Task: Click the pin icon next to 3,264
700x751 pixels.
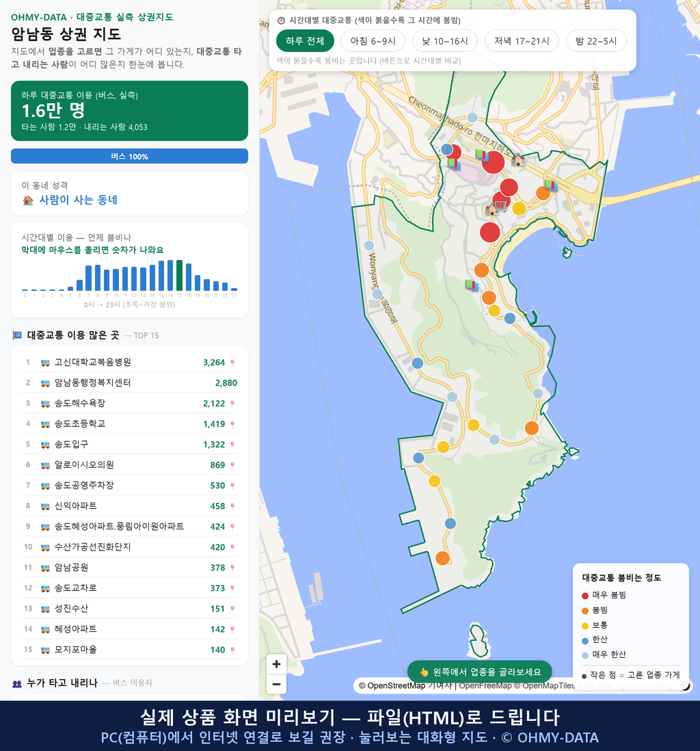Action: click(232, 363)
